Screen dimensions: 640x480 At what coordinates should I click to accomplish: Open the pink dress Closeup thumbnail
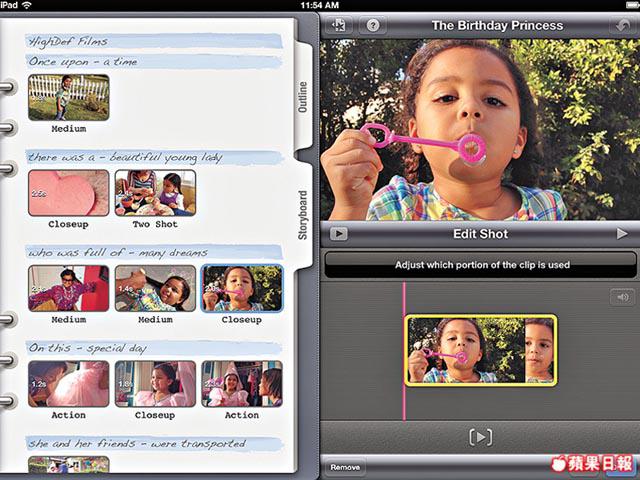tap(155, 384)
